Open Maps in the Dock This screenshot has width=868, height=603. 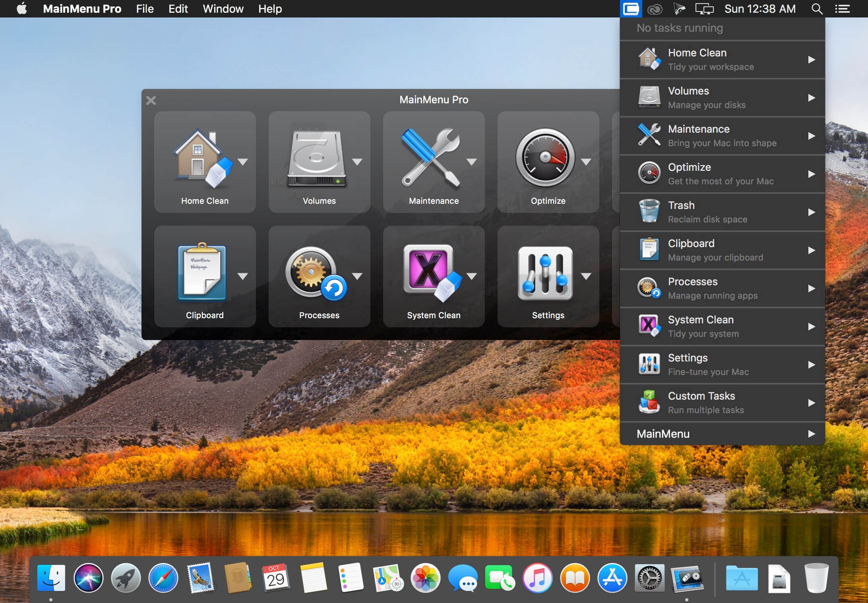(x=388, y=578)
